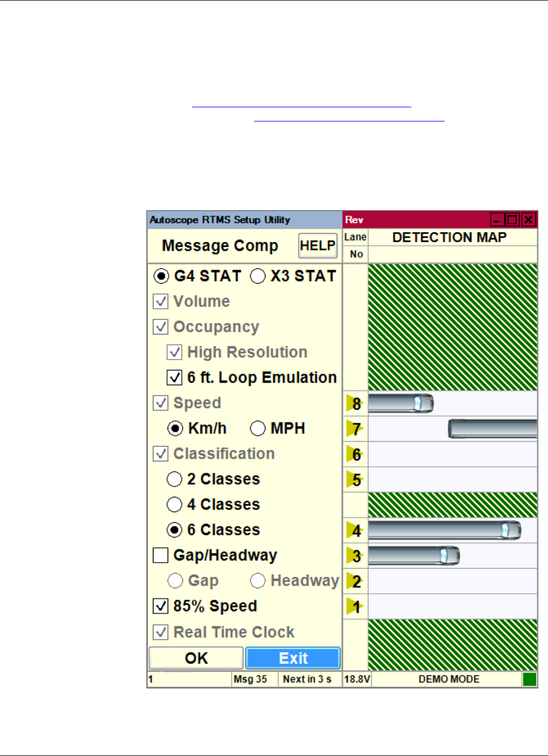Click the OK button
This screenshot has height=756, width=548.
tap(196, 658)
